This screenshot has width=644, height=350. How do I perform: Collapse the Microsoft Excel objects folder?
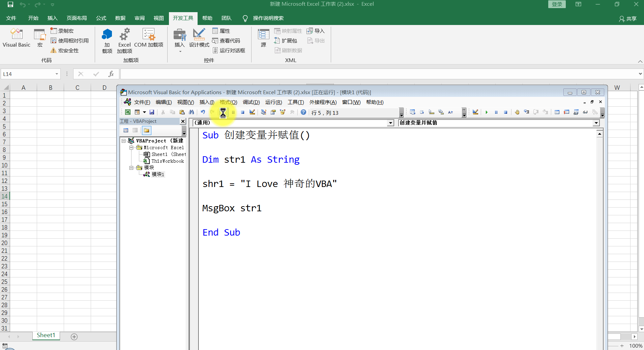point(131,147)
